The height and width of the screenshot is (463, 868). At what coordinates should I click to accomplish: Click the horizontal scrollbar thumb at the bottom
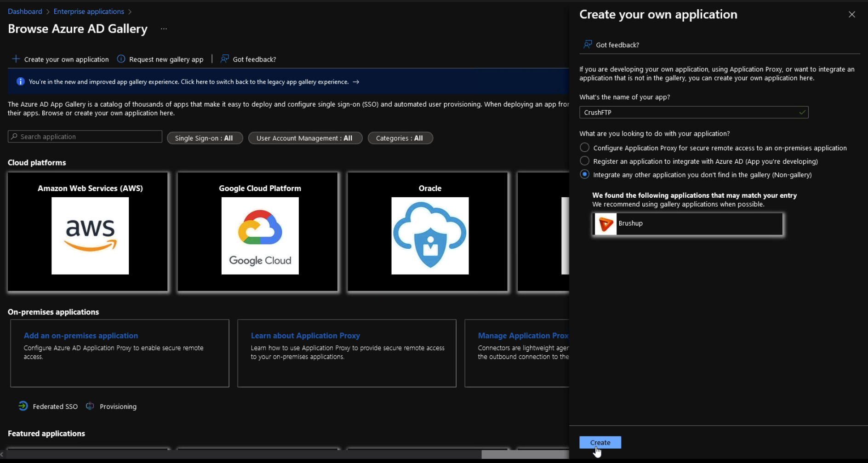525,454
